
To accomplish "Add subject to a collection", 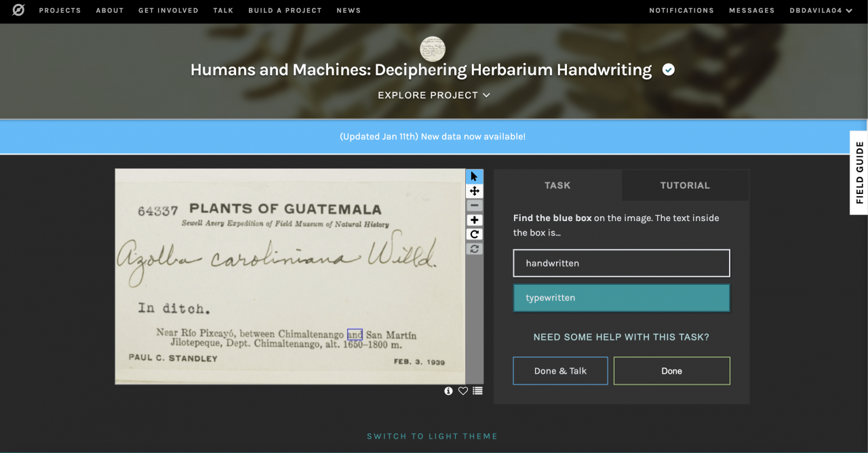I will tap(478, 391).
